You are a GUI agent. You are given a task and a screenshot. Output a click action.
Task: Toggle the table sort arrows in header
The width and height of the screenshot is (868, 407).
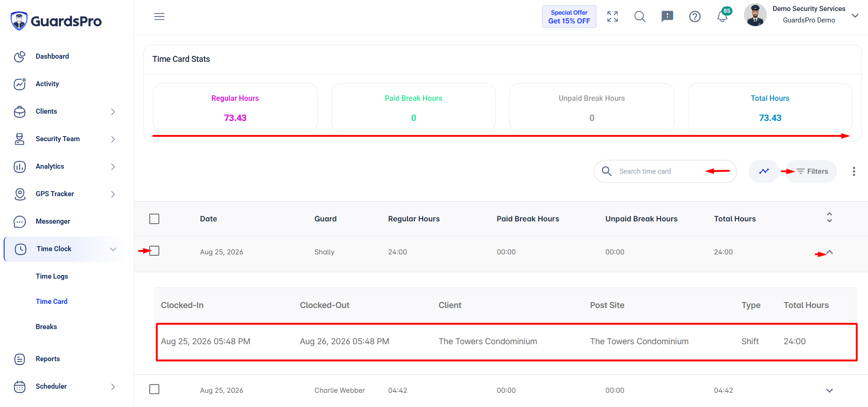830,217
